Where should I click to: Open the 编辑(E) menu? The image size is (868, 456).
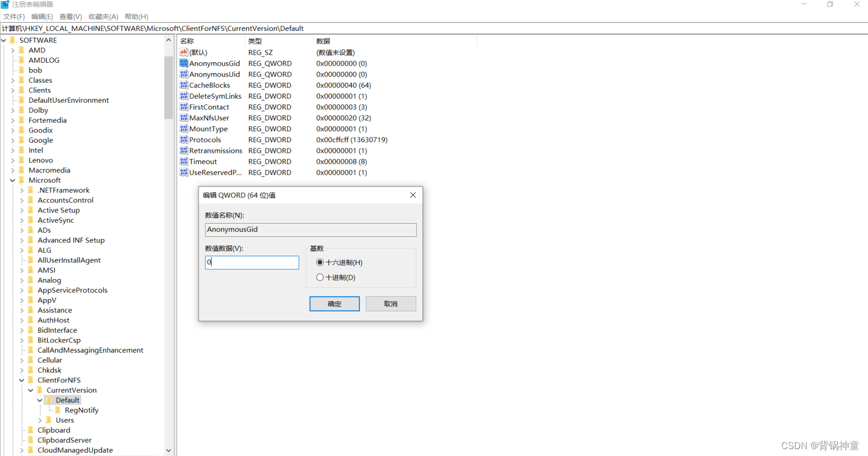pyautogui.click(x=41, y=16)
